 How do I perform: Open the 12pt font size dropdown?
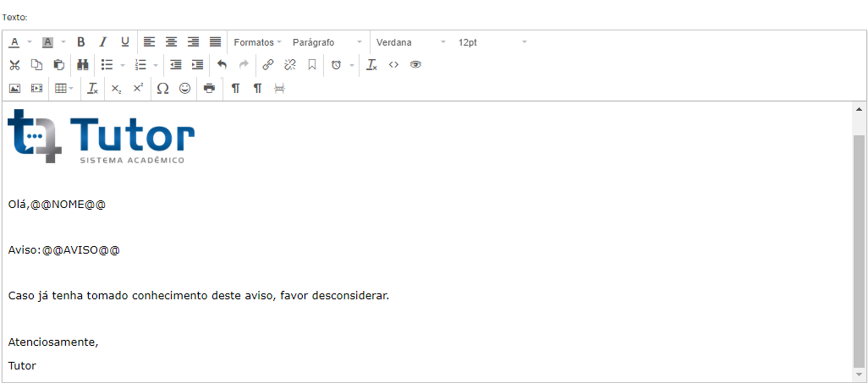[492, 42]
